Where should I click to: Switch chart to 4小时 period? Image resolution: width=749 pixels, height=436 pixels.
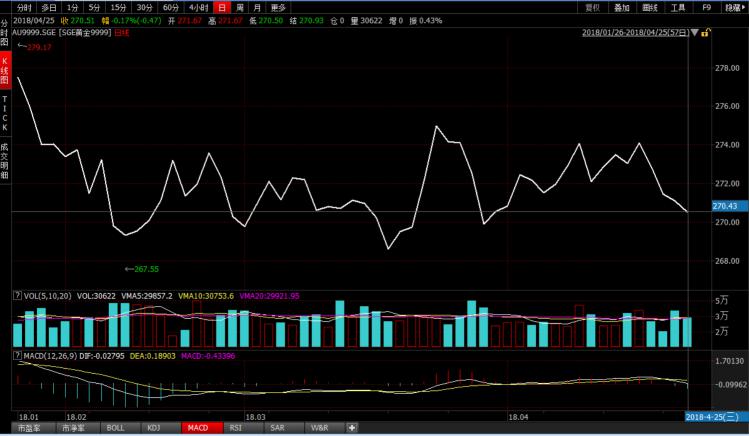[198, 7]
